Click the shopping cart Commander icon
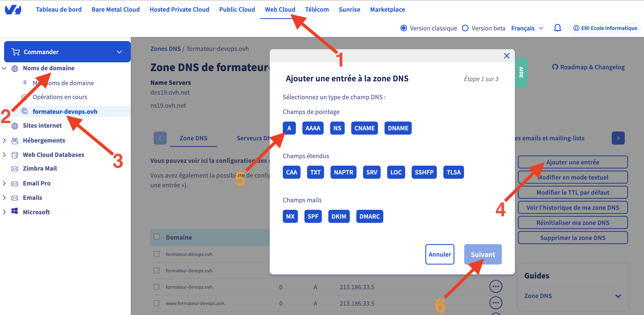The height and width of the screenshot is (315, 644). click(16, 52)
